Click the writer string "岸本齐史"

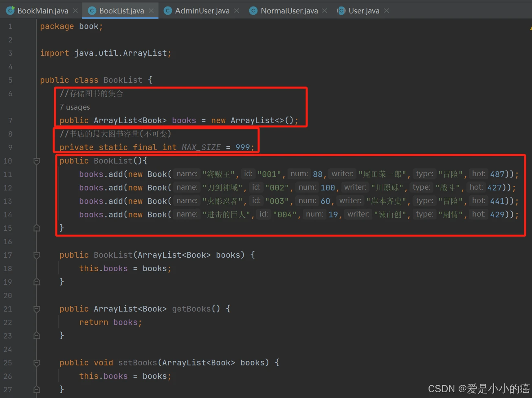click(x=386, y=201)
